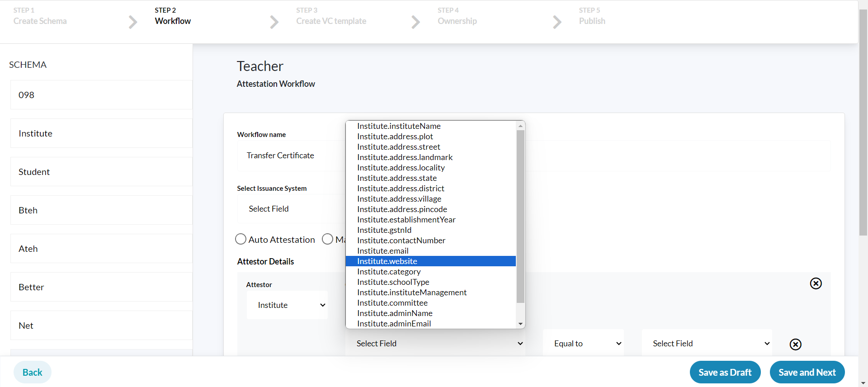Expand the rightmost Select Field dropdown

(x=707, y=344)
